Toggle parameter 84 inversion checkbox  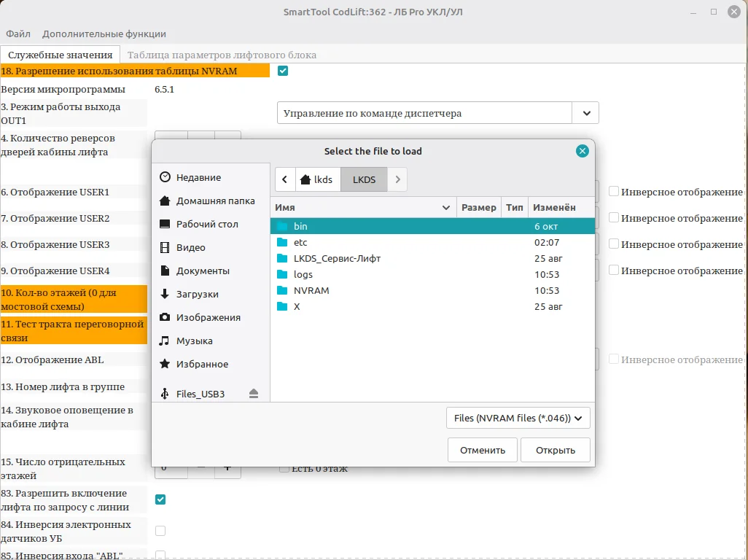point(160,531)
